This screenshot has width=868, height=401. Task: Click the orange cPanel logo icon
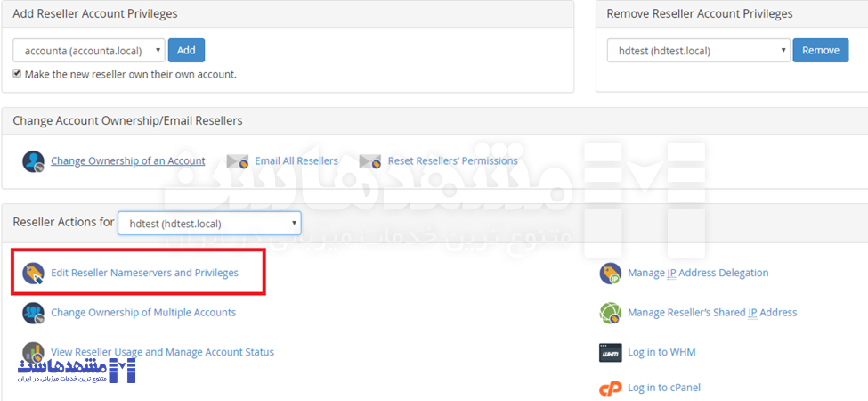610,389
